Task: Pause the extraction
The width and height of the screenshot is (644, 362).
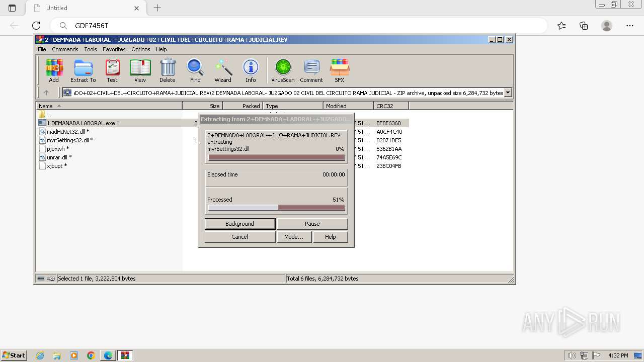Action: tap(312, 224)
